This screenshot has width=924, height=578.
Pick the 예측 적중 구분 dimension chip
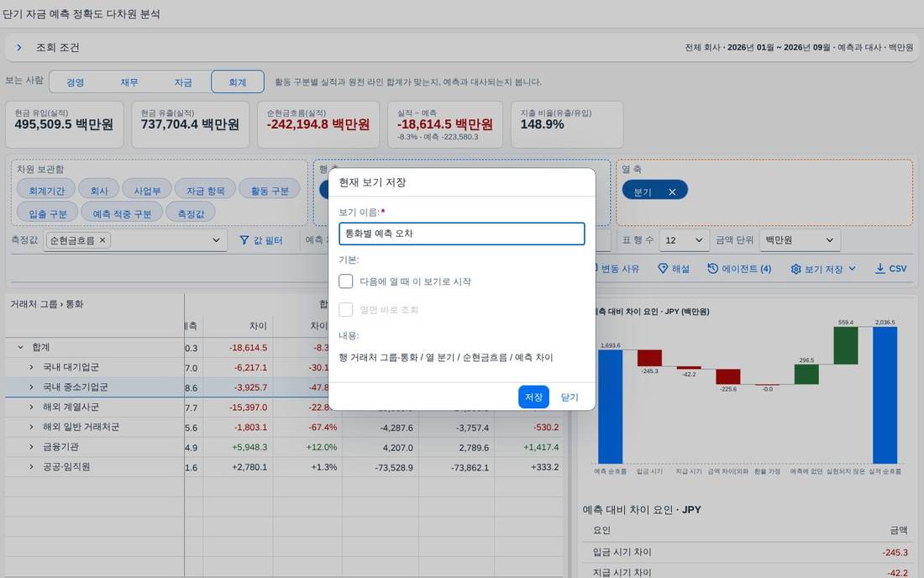point(122,213)
